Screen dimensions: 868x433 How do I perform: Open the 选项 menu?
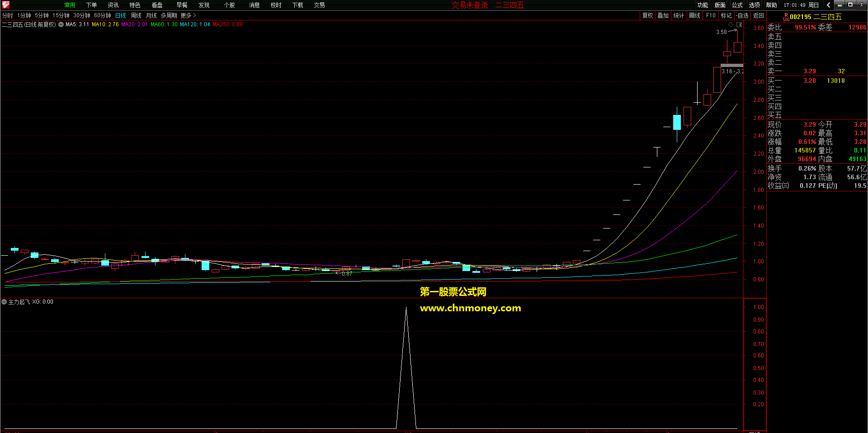(754, 5)
